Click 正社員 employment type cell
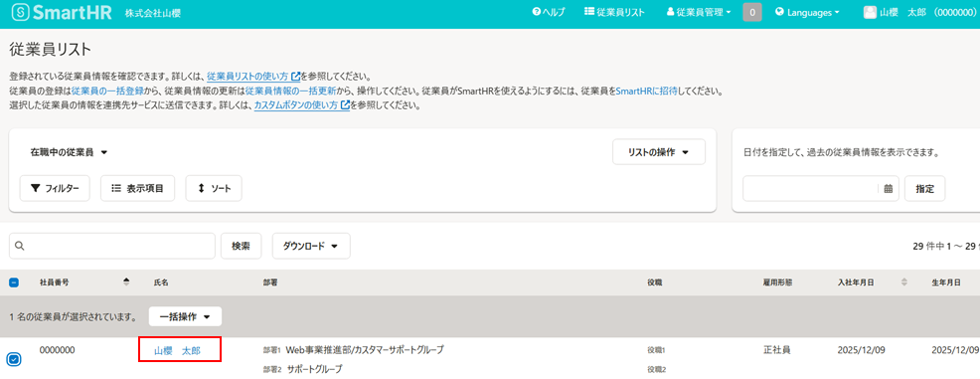Viewport: 980px width, 379px height. [777, 350]
